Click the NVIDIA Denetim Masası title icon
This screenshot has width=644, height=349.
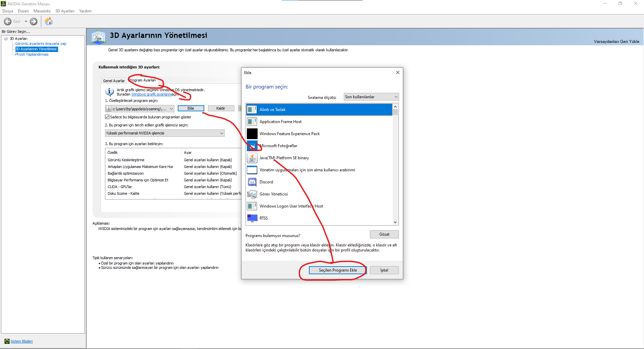click(4, 4)
